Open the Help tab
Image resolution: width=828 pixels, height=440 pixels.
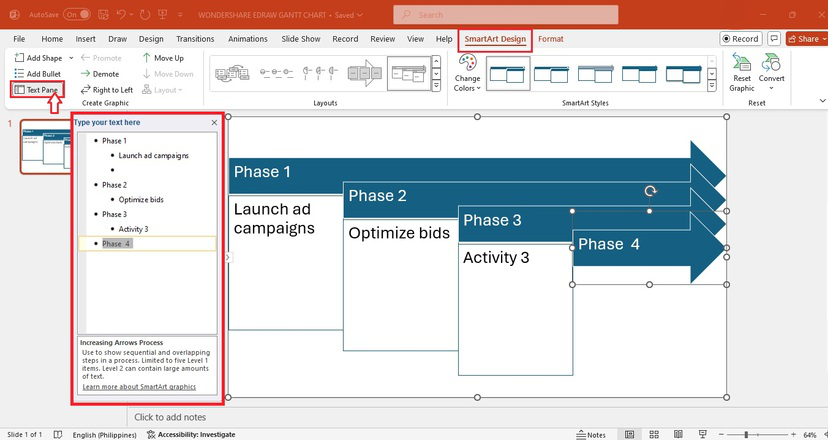[444, 39]
